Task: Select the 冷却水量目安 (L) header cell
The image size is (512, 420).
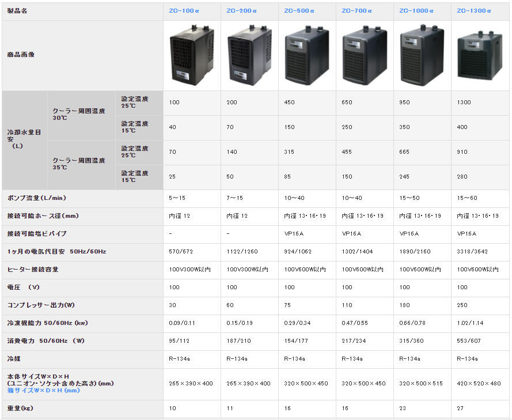Action: (x=24, y=139)
